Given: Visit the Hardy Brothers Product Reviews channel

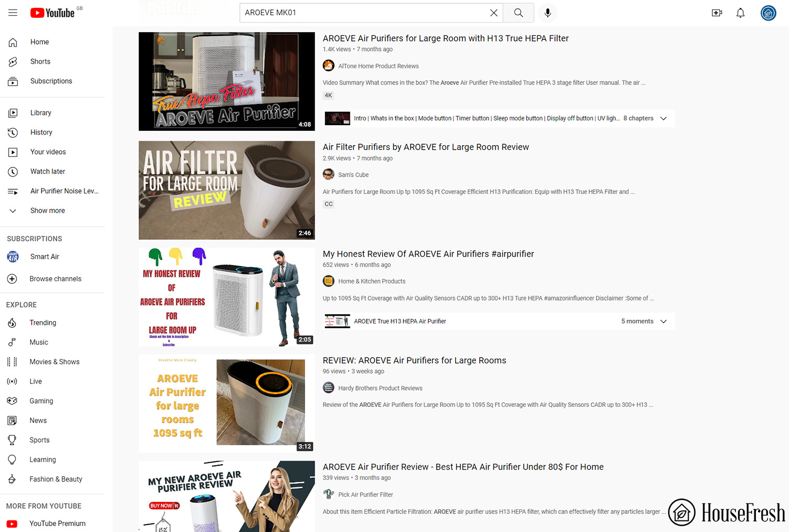Looking at the screenshot, I should pos(380,388).
